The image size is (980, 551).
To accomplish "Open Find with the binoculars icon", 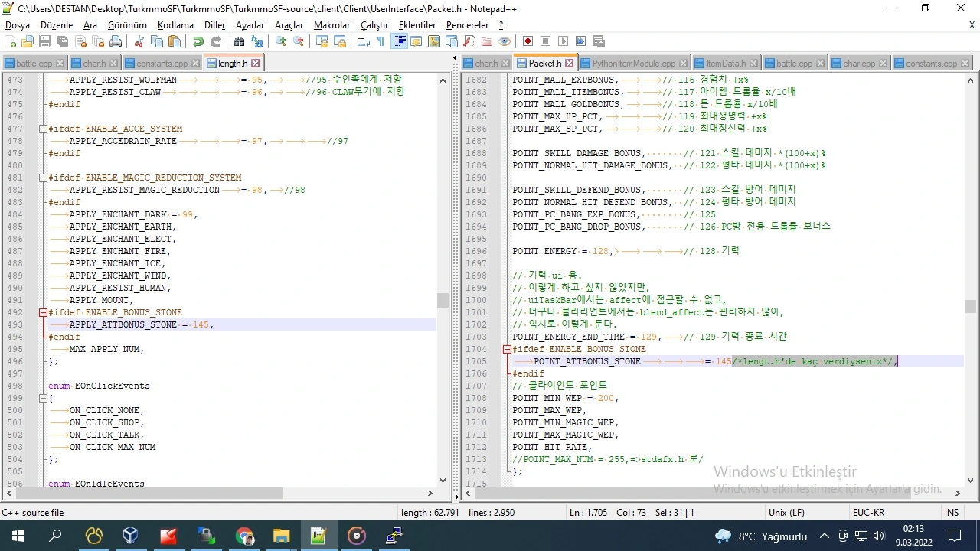I will pos(240,41).
